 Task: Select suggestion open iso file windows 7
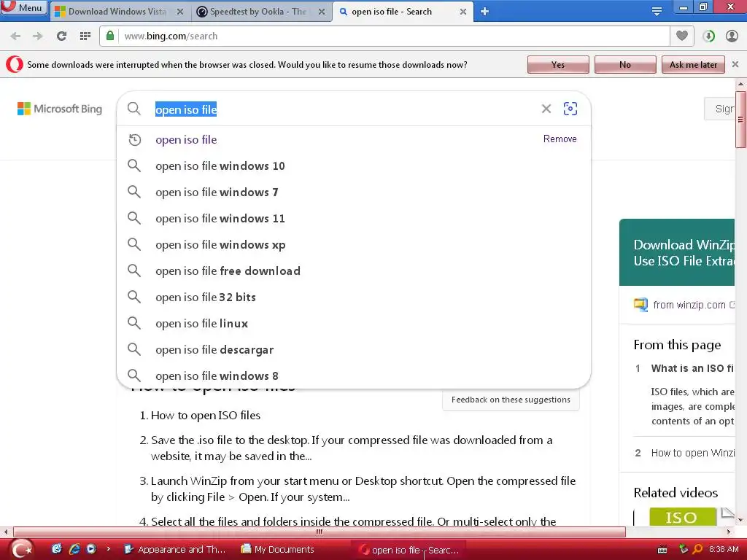354,192
